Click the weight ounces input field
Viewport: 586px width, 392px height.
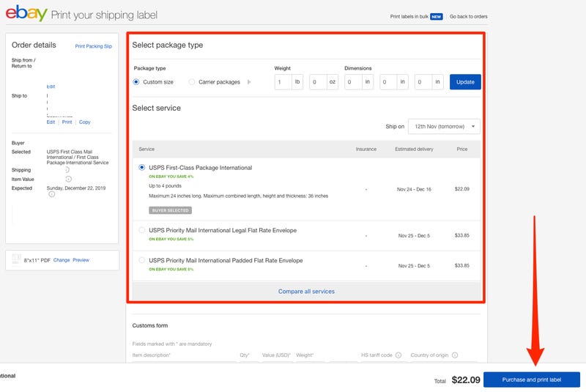[318, 82]
